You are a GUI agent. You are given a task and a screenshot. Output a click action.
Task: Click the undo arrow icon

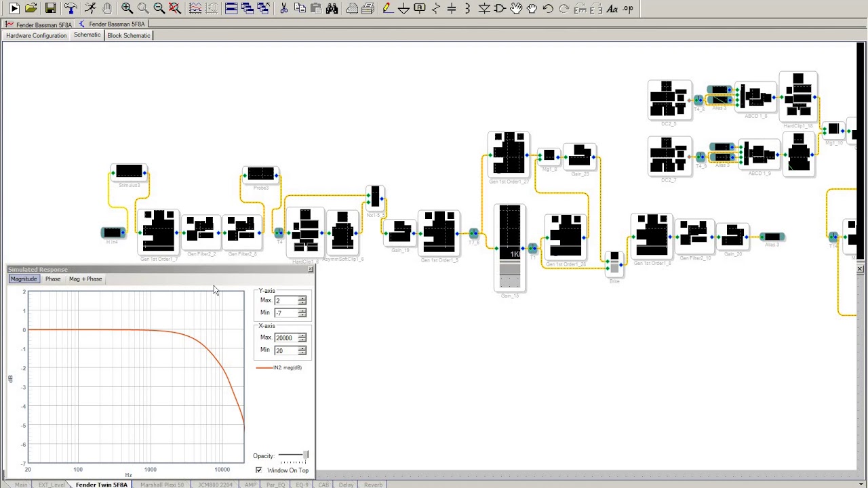pos(548,8)
